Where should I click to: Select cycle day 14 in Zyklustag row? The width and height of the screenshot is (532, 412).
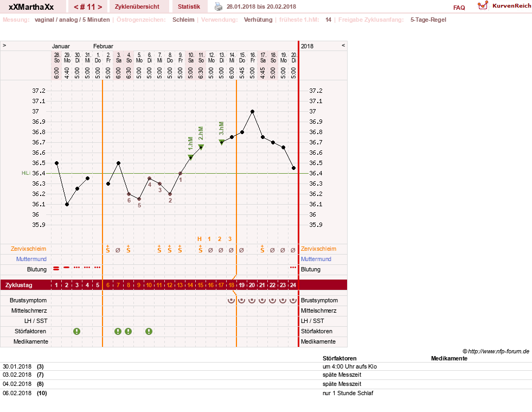coord(190,285)
